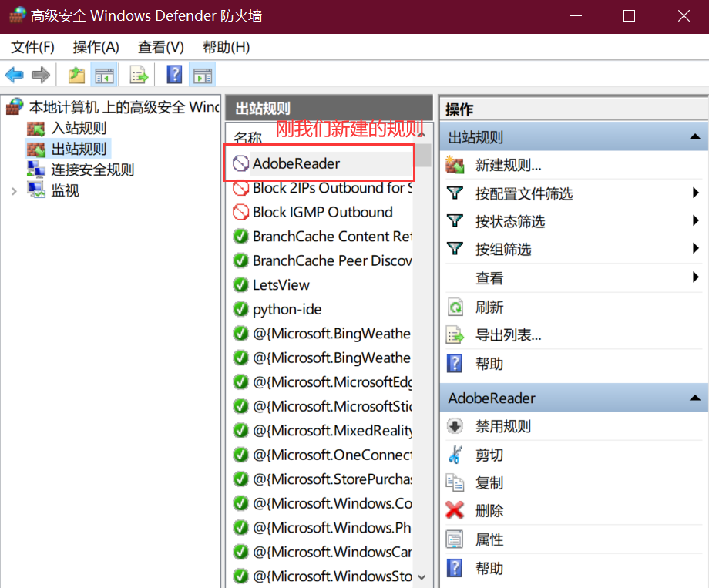Click the Back navigation arrow in the toolbar
709x588 pixels.
[15, 75]
